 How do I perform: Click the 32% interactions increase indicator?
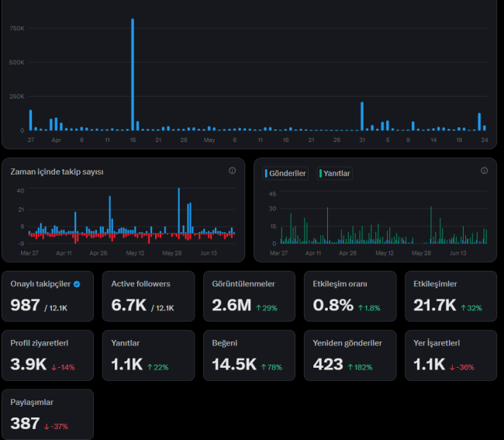coord(471,308)
